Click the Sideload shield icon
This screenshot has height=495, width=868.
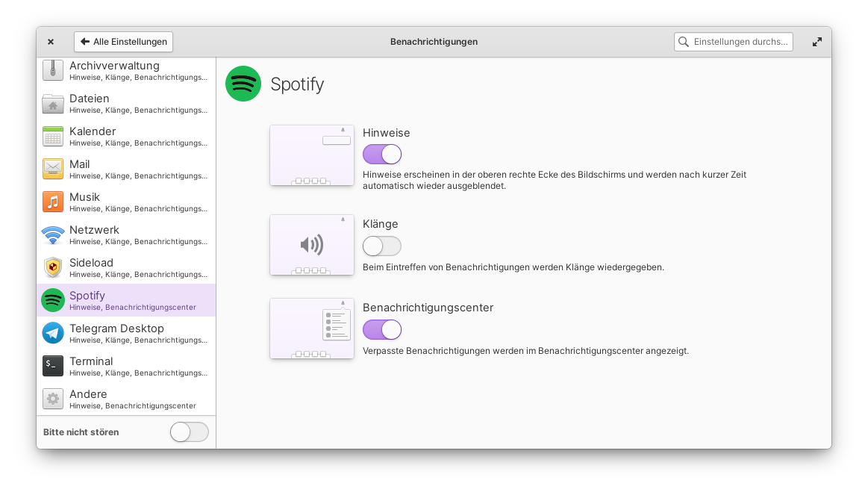(x=52, y=267)
